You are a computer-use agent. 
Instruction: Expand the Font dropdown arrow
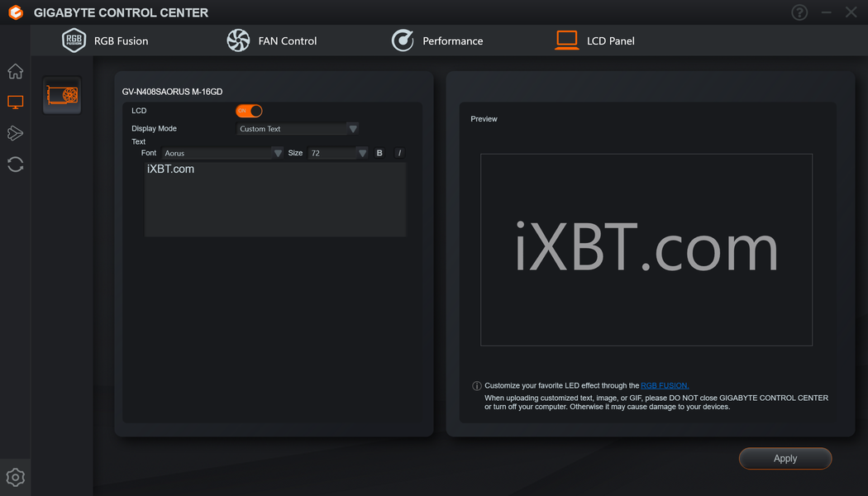[278, 153]
